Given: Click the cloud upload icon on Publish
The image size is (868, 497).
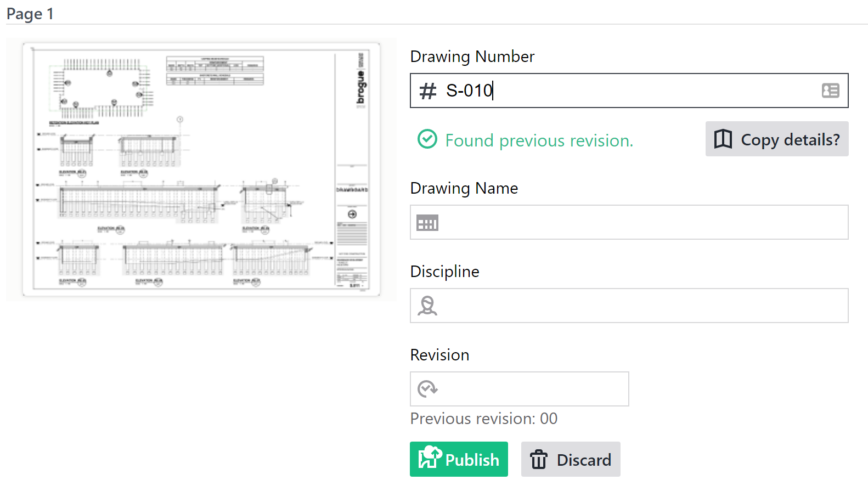Looking at the screenshot, I should coord(430,458).
